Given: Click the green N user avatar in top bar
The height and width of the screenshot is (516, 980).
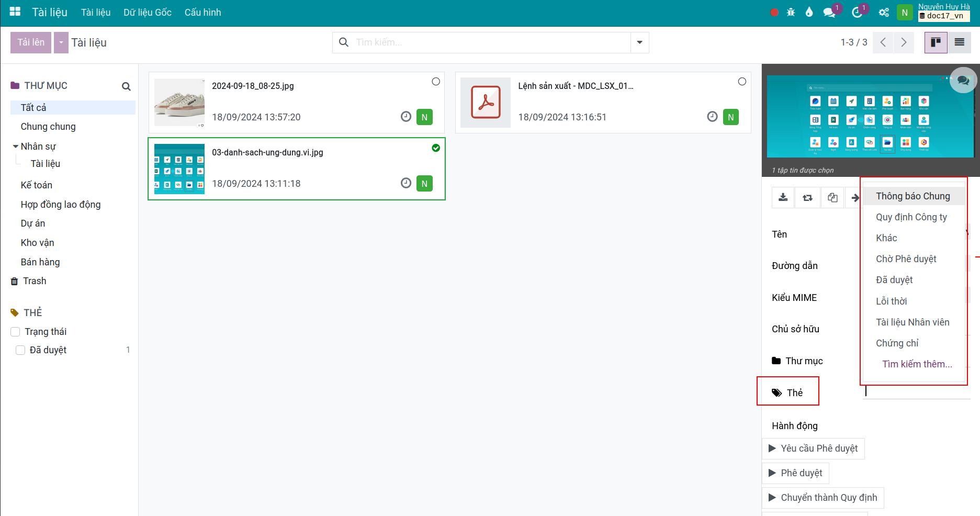Looking at the screenshot, I should tap(905, 13).
